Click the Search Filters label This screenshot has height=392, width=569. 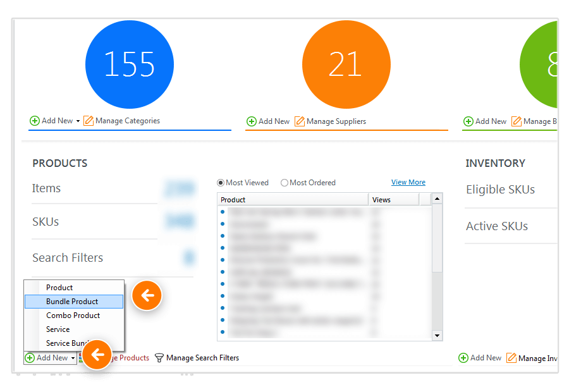68,258
